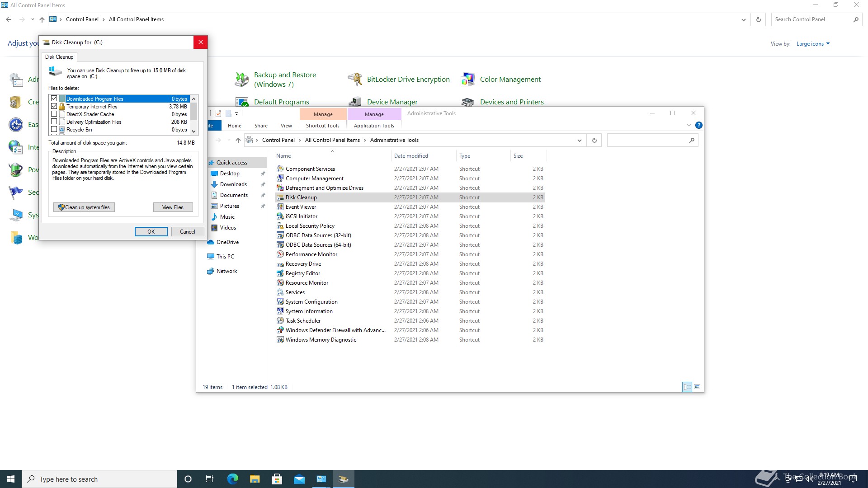The image size is (868, 488).
Task: Switch Explorer to details view toggle
Action: (x=687, y=387)
